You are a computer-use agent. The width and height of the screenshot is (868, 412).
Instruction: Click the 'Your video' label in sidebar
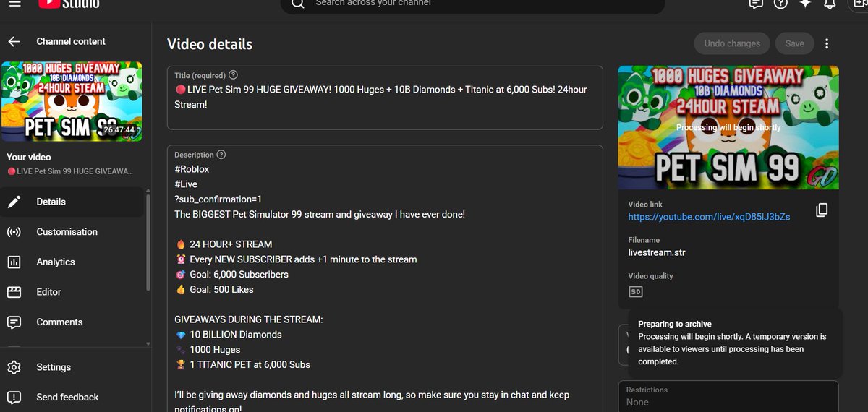[29, 157]
